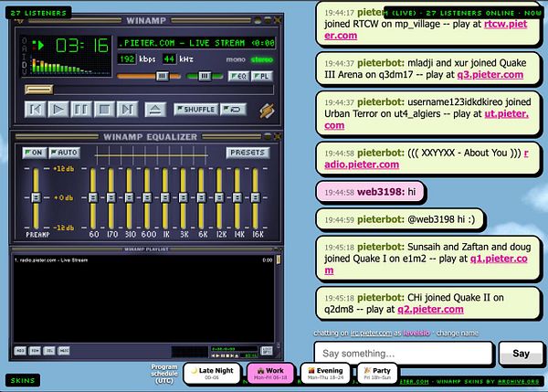Click the 6K equalizer band slider

click(201, 198)
